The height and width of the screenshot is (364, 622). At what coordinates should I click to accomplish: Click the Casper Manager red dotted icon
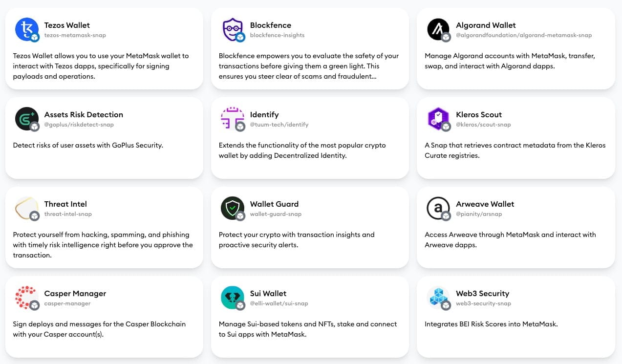click(x=26, y=298)
